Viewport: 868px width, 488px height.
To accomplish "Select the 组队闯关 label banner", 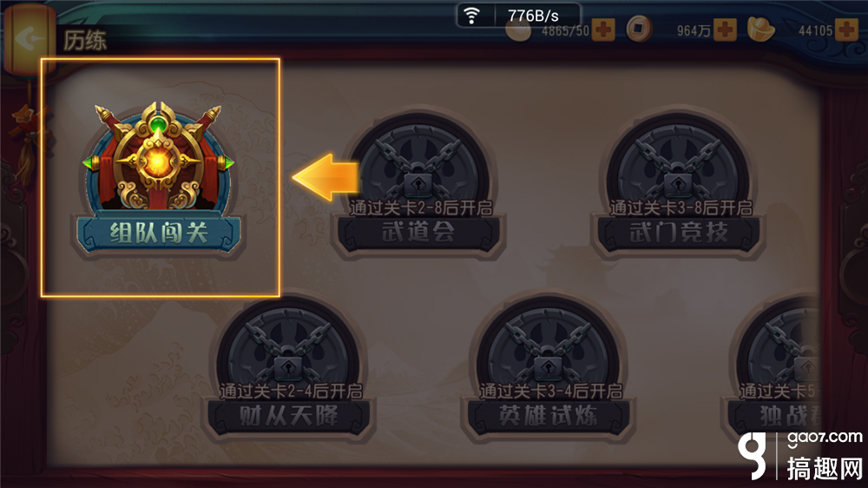I will click(x=158, y=233).
